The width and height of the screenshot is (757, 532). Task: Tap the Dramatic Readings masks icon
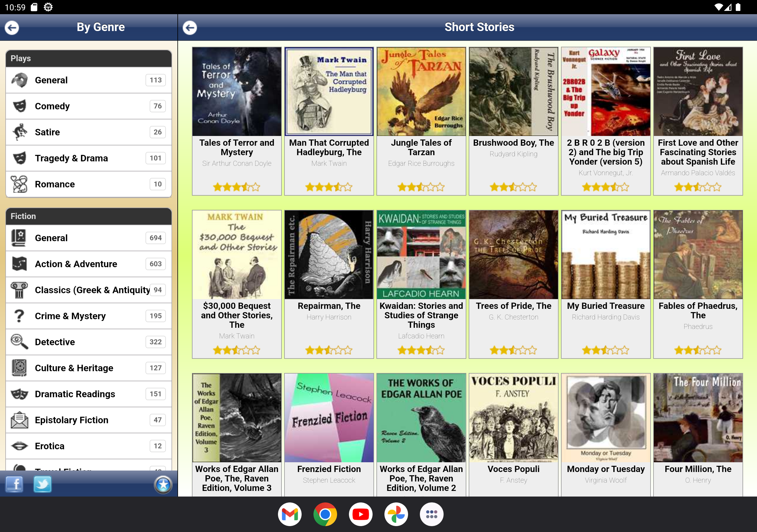(x=20, y=394)
